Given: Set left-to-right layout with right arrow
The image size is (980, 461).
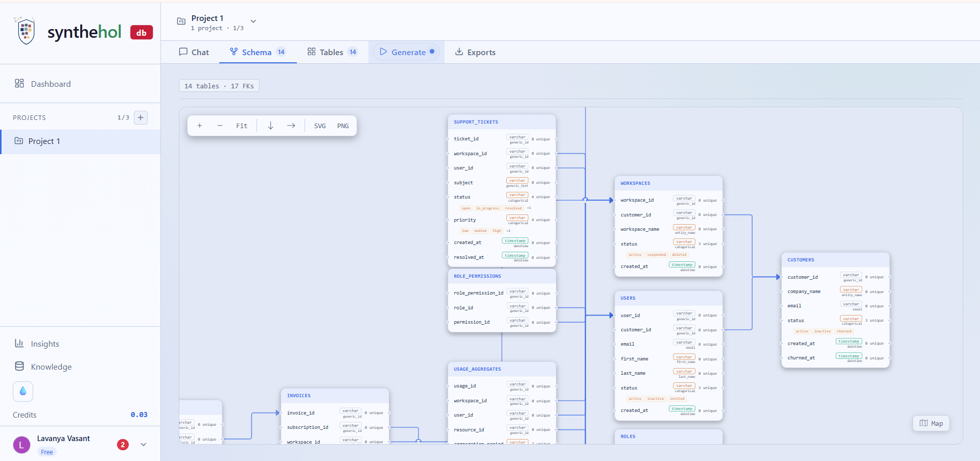Looking at the screenshot, I should (x=291, y=126).
